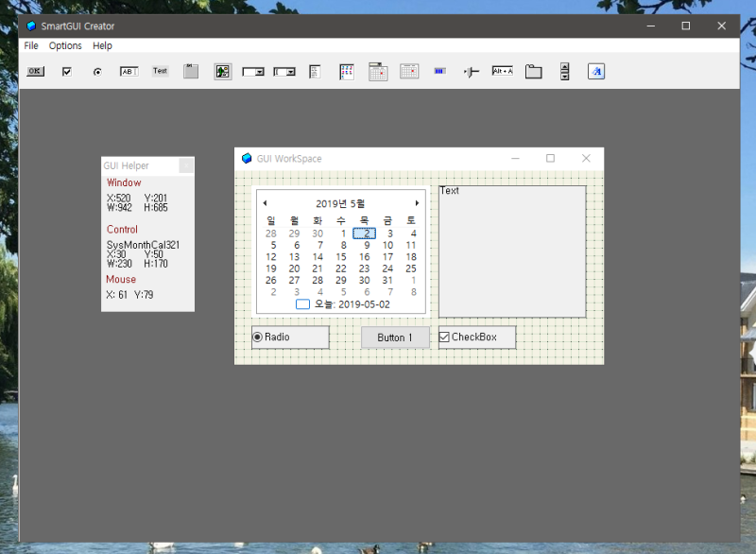
Task: Choose the ListView control tool
Action: coord(347,72)
